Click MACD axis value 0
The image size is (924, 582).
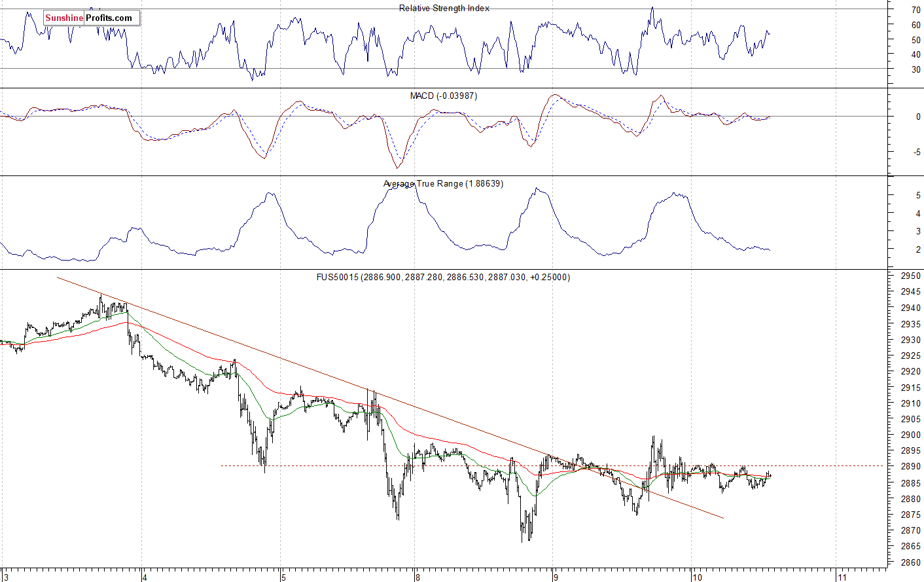(918, 117)
